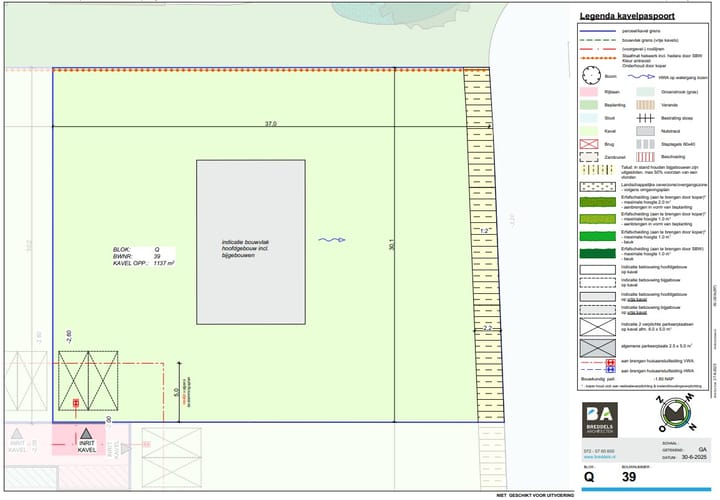This screenshot has width=720, height=500.
Task: Click 'NIET GESCHIKT VOOR UITVOERING' footer text
Action: pyautogui.click(x=535, y=495)
